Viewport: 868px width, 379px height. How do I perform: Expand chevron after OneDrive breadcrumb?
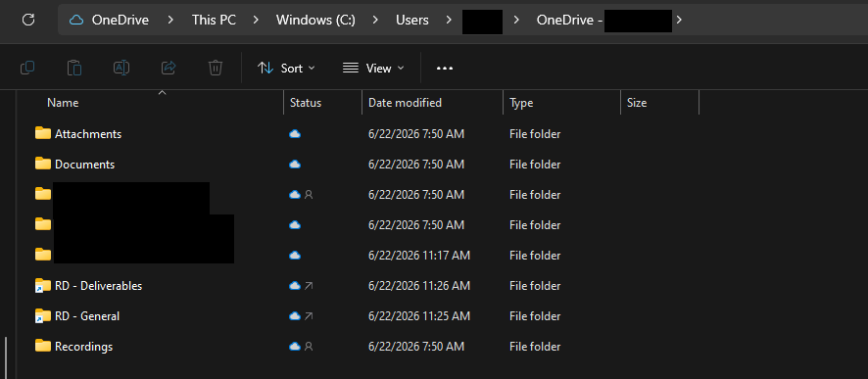click(x=170, y=20)
